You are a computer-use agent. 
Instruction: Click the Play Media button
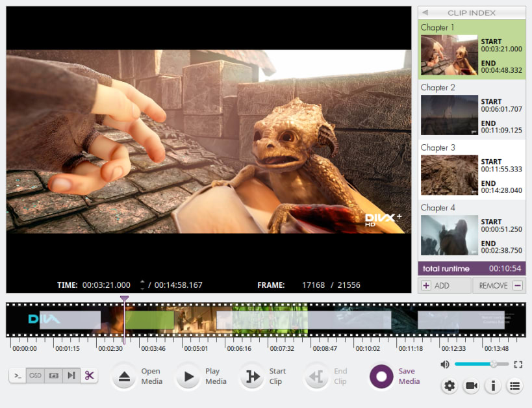click(188, 376)
